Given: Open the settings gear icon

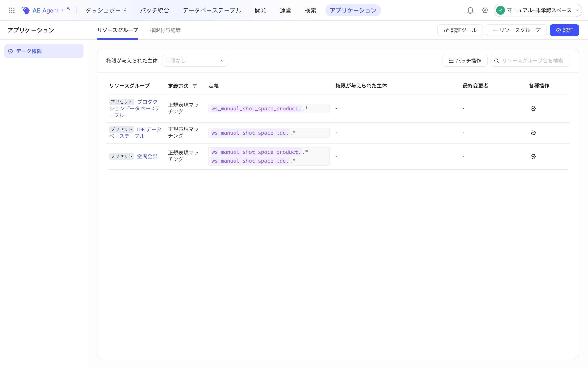Looking at the screenshot, I should (485, 10).
